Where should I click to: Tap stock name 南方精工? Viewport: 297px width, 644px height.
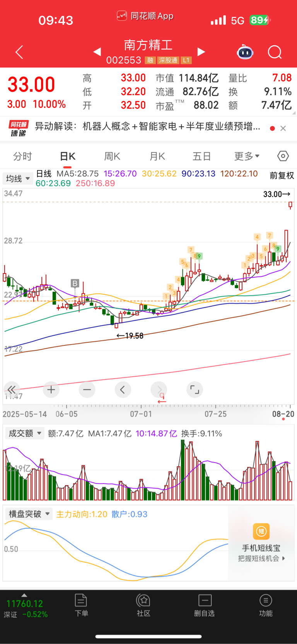[148, 45]
